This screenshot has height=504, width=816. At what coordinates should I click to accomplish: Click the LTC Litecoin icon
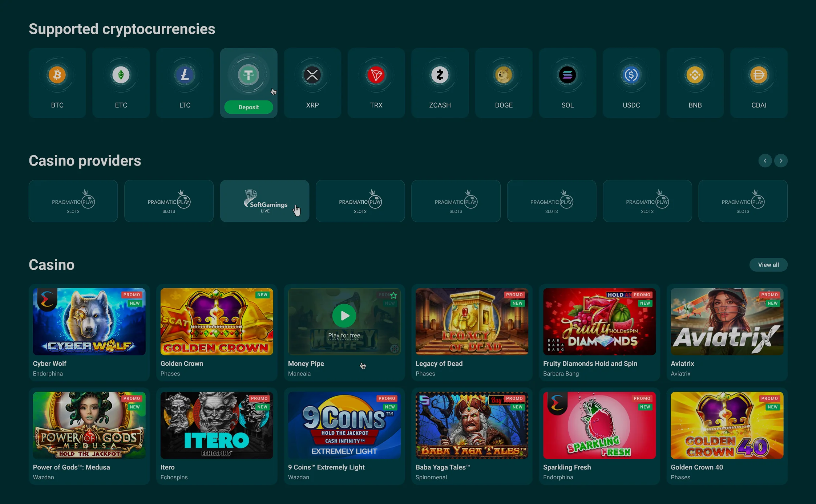click(x=185, y=75)
